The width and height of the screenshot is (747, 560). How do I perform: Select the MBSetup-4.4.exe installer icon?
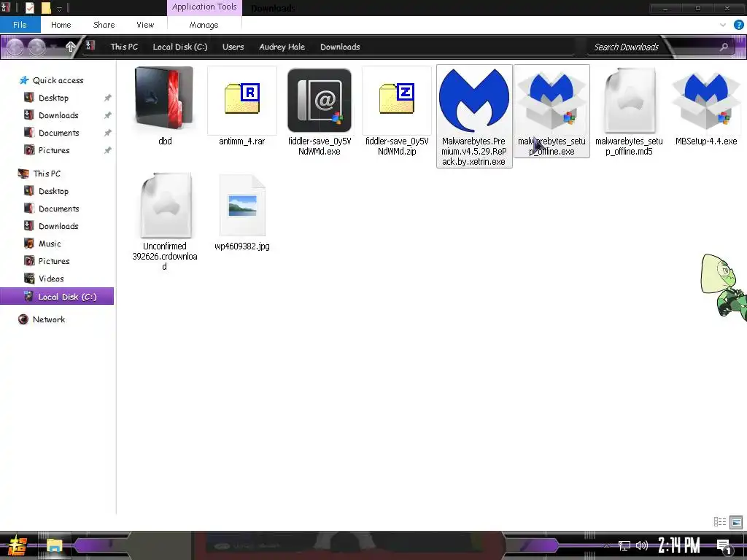(x=706, y=100)
